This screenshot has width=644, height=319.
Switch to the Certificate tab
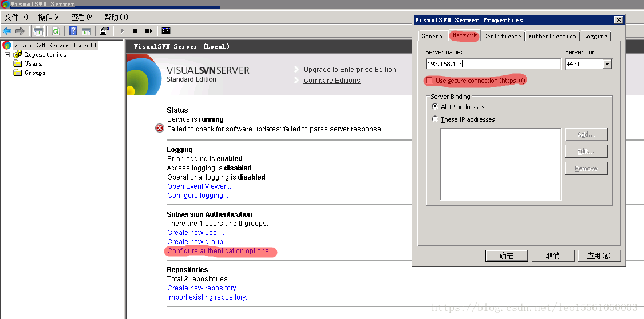tap(502, 36)
